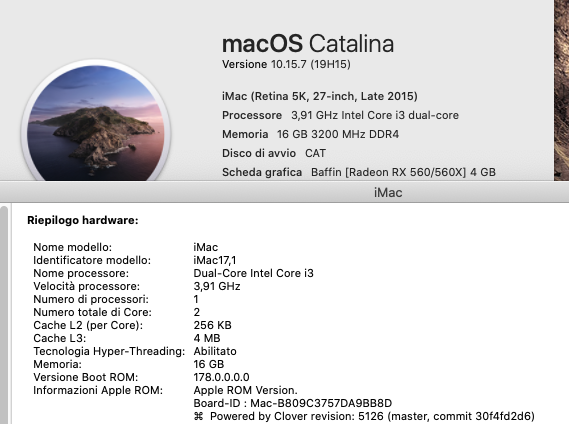The height and width of the screenshot is (424, 569).
Task: Select the 'iMac17,1' model identifier value
Action: coord(215,260)
